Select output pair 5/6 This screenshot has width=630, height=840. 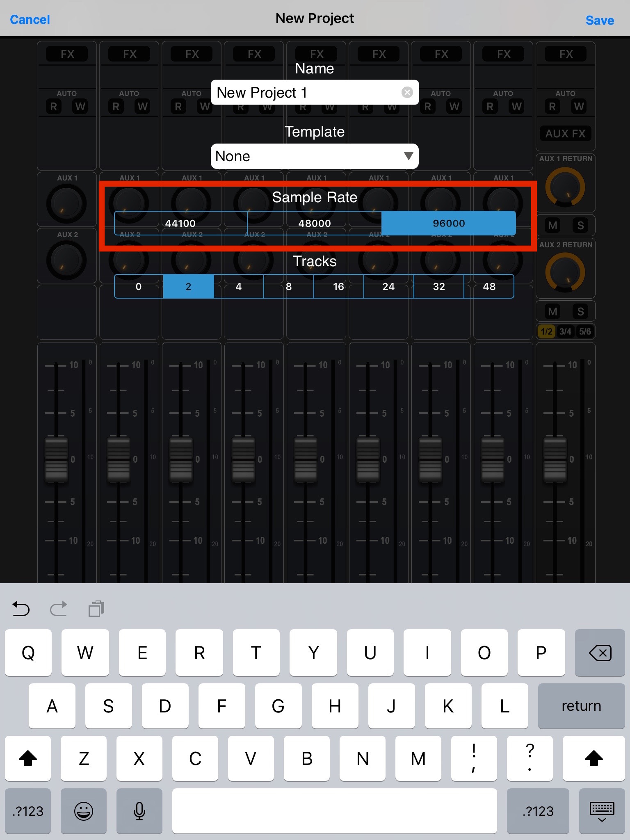coord(585,331)
